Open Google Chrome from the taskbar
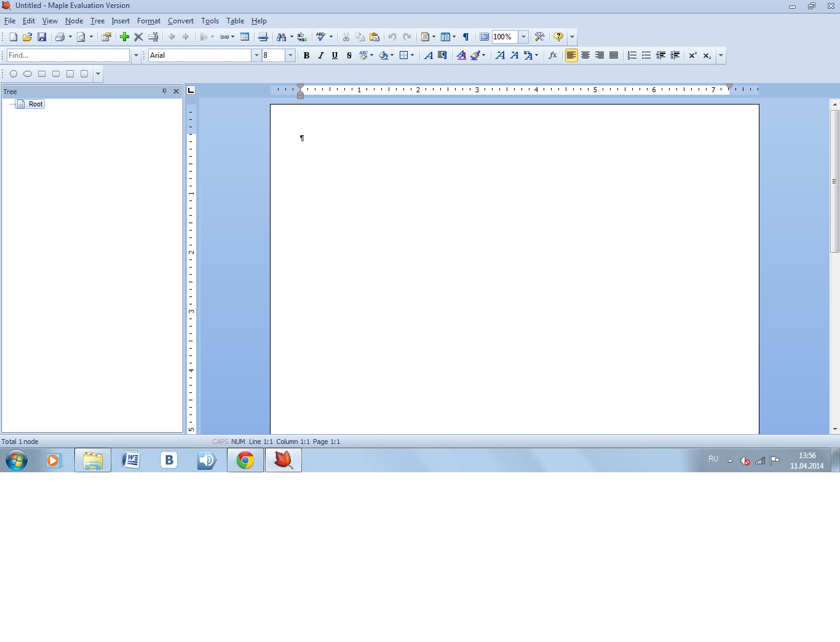This screenshot has width=840, height=642. click(245, 460)
